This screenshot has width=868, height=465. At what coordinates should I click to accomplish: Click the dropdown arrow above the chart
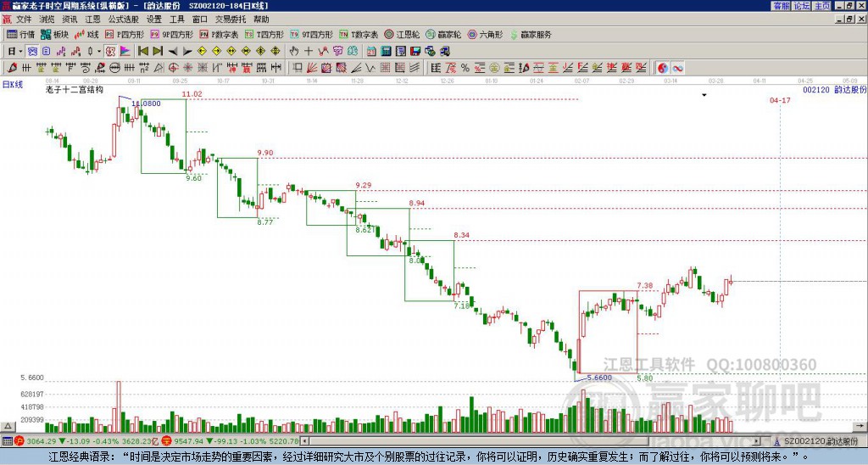[704, 95]
